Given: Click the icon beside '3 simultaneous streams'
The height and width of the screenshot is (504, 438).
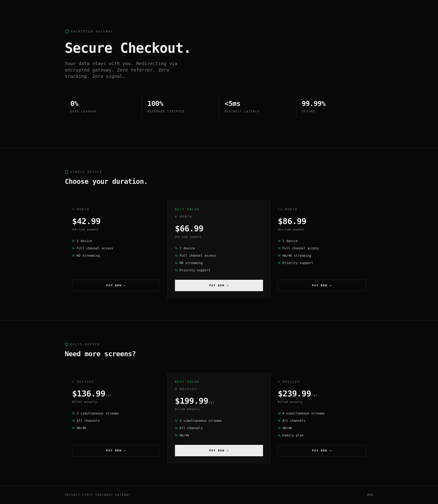Looking at the screenshot, I should pos(176,421).
